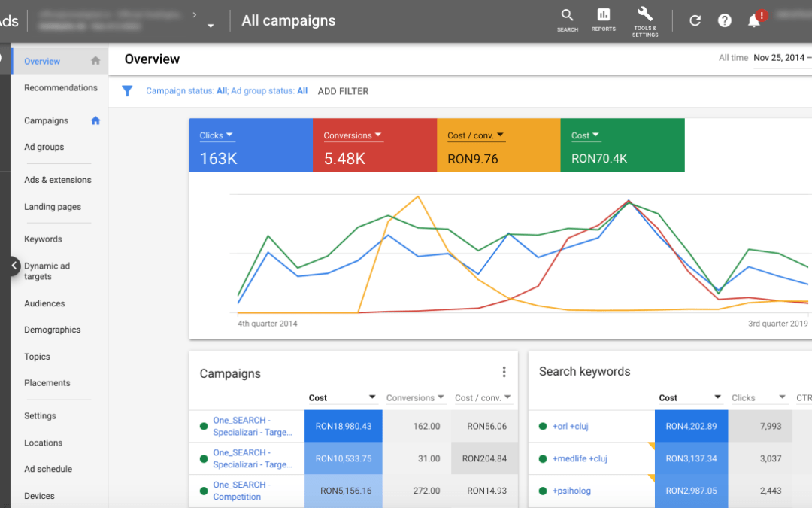Viewport: 812px width, 508px height.
Task: Select the green Cost metric tile
Action: pyautogui.click(x=623, y=146)
